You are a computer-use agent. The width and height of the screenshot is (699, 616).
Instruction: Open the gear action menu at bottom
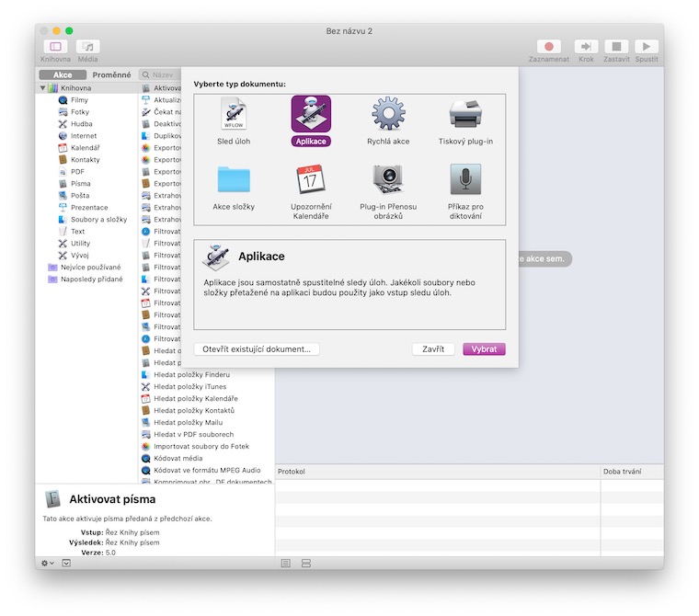tap(47, 564)
